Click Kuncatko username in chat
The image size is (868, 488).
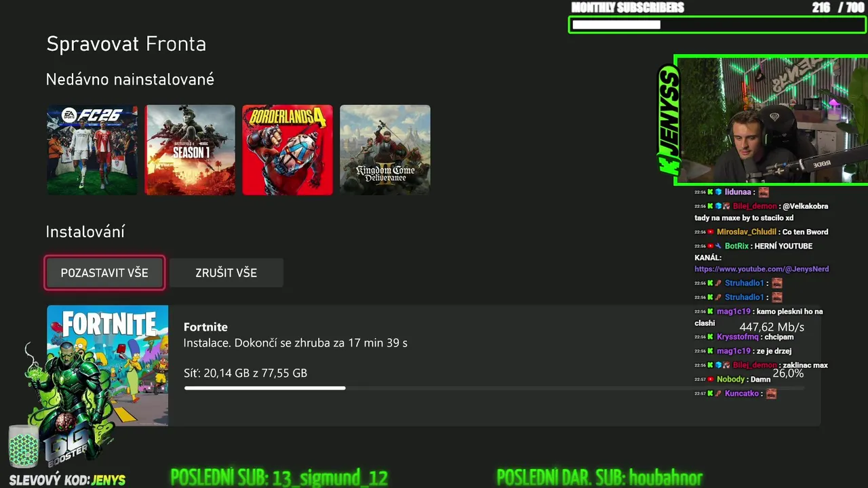[742, 394]
